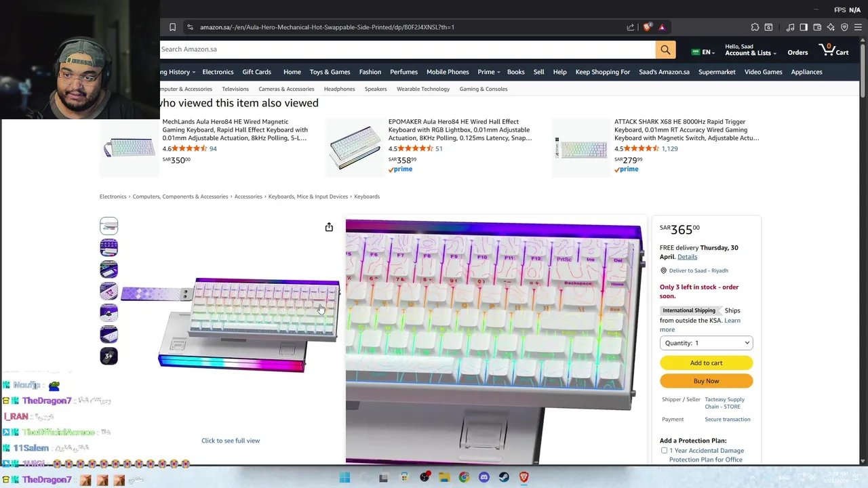The width and height of the screenshot is (868, 488).
Task: Open Brave Shields lion icon in address bar
Action: [648, 27]
